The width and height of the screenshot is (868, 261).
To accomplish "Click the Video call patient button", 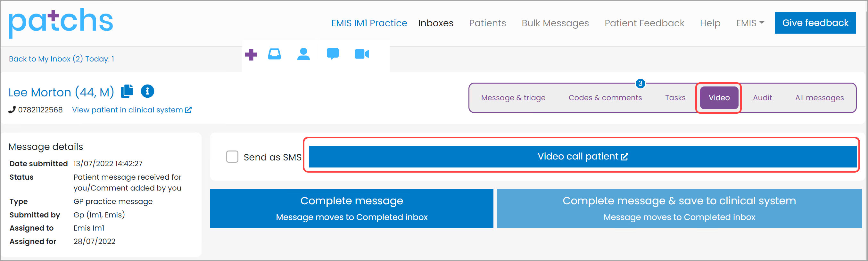I will [x=583, y=156].
